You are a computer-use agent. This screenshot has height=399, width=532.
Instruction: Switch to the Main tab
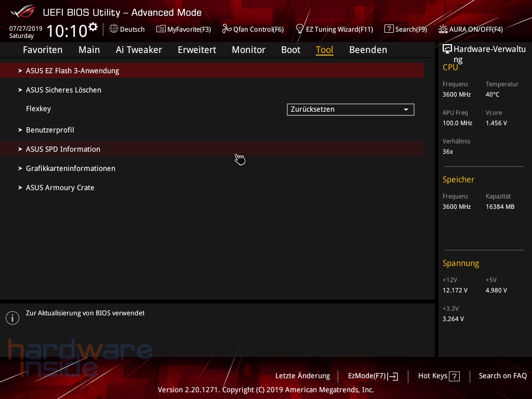coord(89,50)
